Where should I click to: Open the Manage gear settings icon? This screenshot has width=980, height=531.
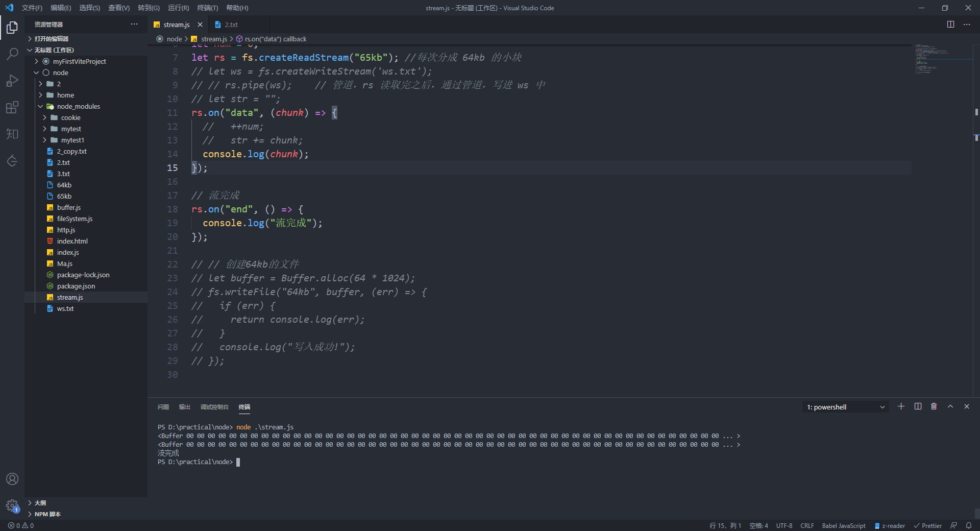point(12,505)
